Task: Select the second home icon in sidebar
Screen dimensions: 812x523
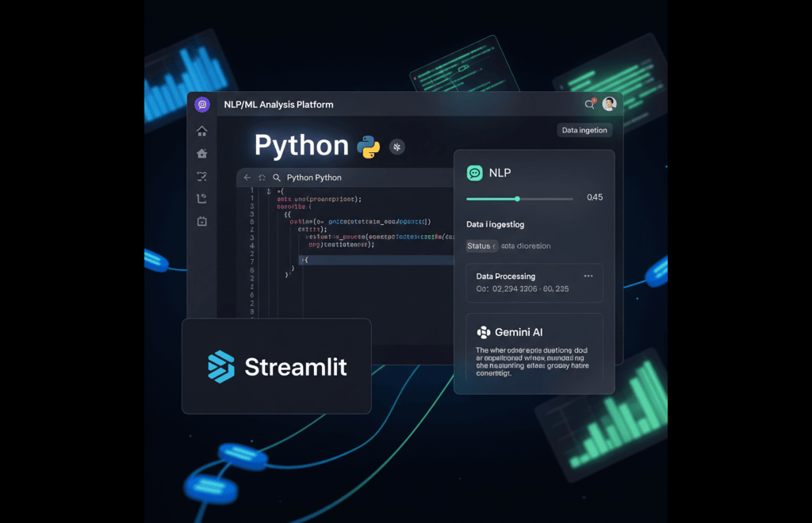Action: (201, 154)
